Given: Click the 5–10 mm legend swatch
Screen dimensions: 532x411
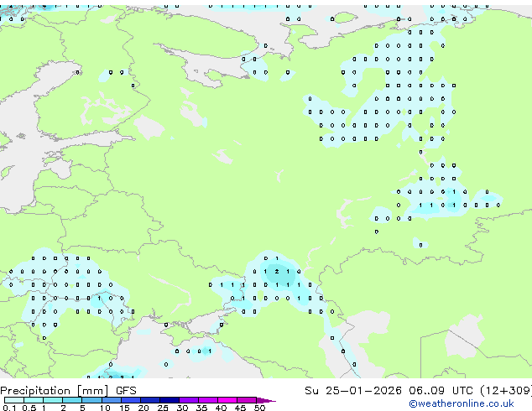Looking at the screenshot, I should point(91,400).
